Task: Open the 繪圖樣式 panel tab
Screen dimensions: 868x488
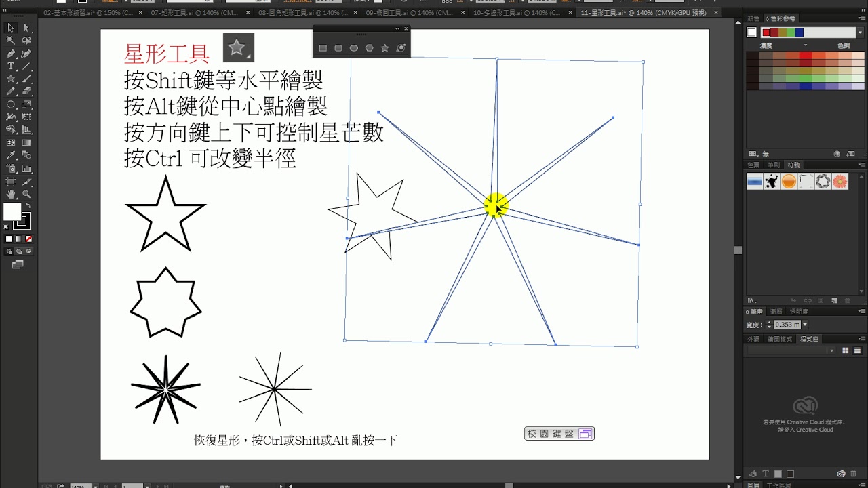Action: (780, 338)
